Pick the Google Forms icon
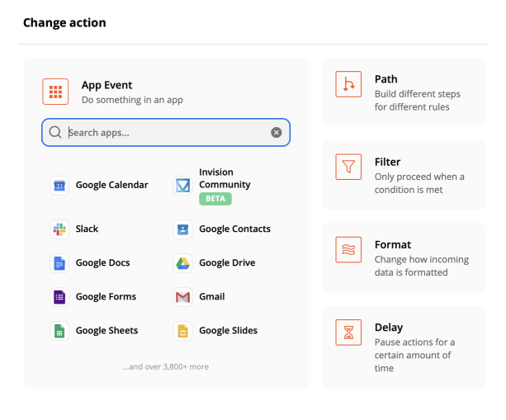506x420 pixels. click(x=59, y=297)
